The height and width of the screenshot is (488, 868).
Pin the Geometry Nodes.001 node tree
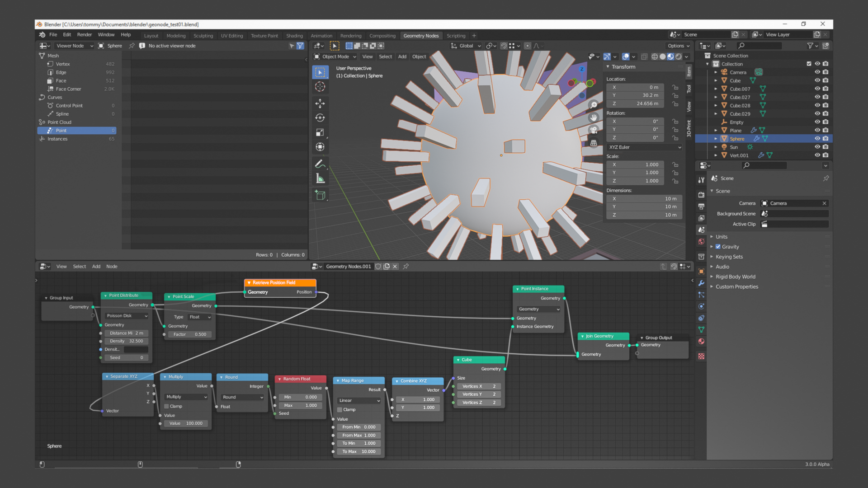tap(406, 267)
